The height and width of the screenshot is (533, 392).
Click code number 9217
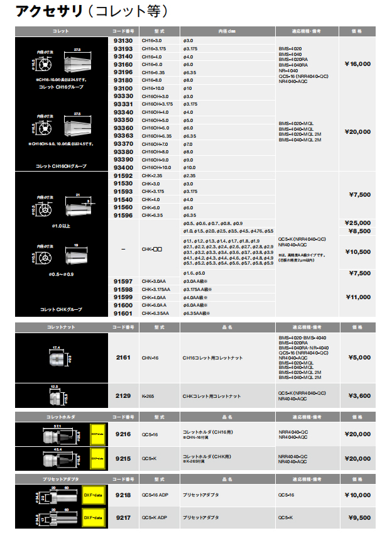[123, 518]
